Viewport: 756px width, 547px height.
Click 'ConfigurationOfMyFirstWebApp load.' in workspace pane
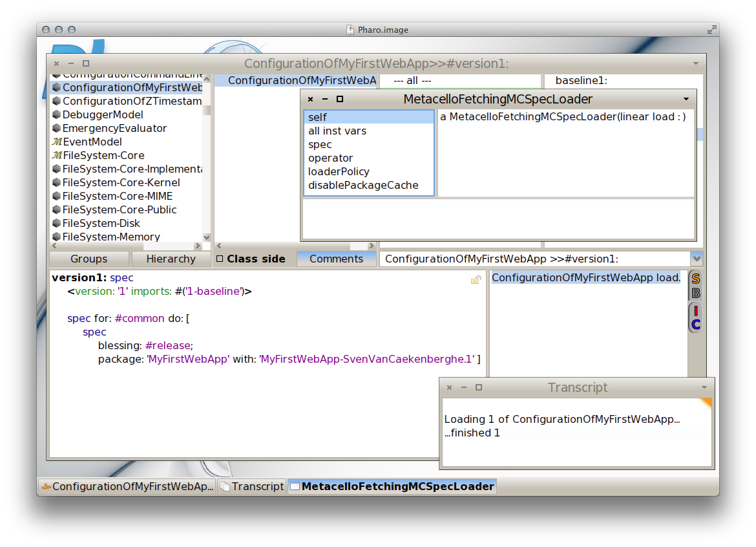(x=586, y=278)
